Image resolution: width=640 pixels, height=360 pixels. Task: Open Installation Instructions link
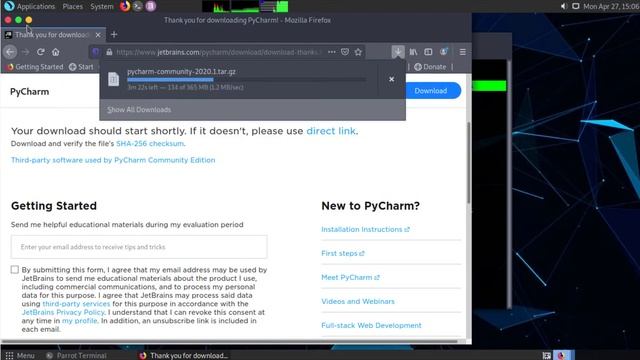point(365,229)
